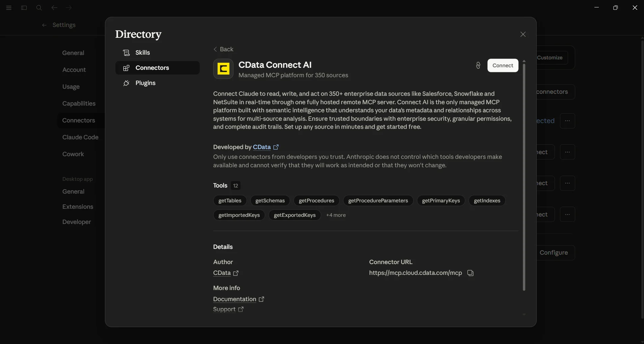Click the Connectors grid icon in Directory
The image size is (644, 344).
pyautogui.click(x=127, y=68)
